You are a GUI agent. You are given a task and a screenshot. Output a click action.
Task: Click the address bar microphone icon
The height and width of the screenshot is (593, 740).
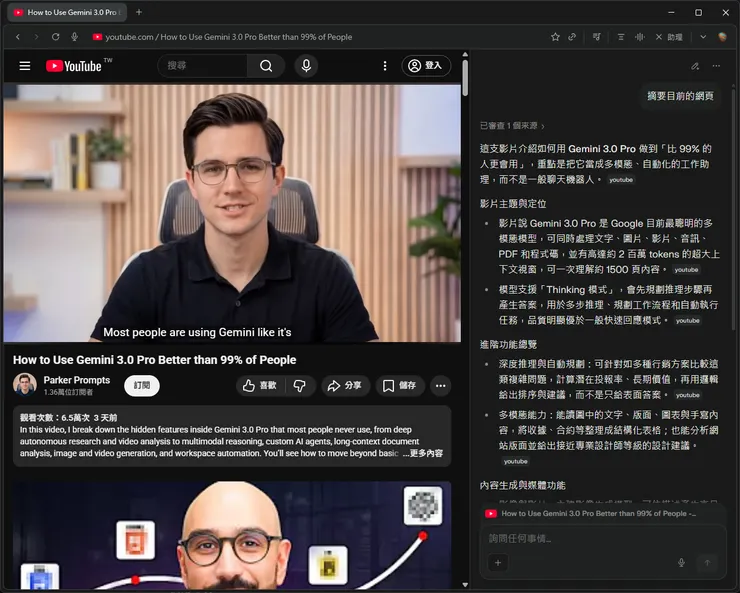[x=75, y=37]
